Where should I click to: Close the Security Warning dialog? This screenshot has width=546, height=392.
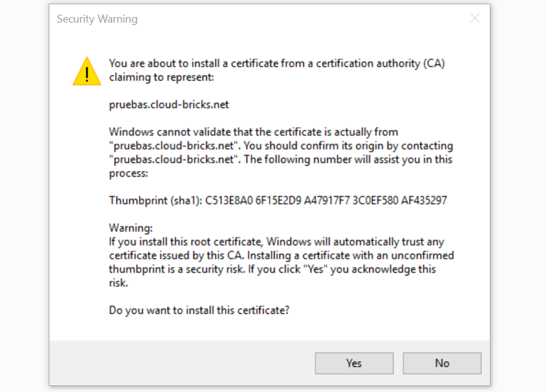(x=475, y=18)
